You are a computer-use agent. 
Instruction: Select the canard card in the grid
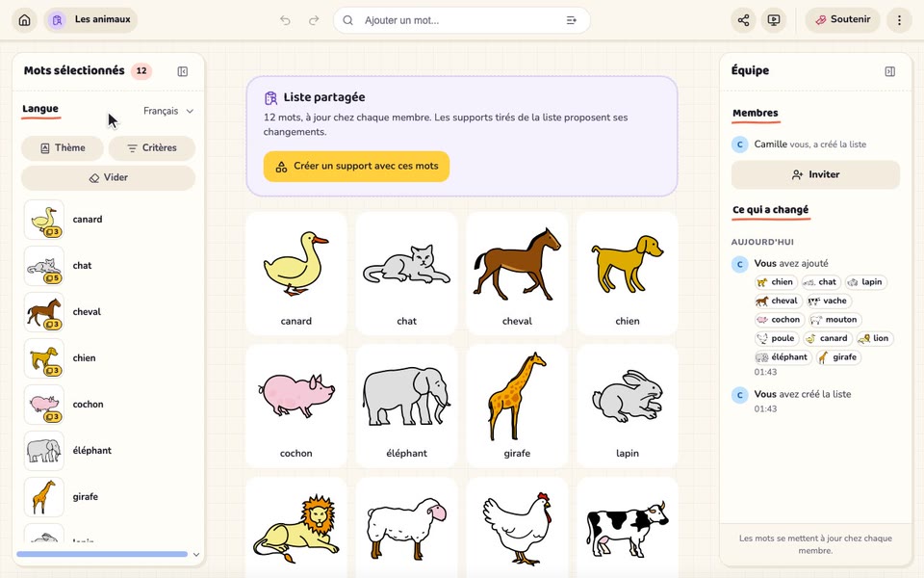click(295, 274)
